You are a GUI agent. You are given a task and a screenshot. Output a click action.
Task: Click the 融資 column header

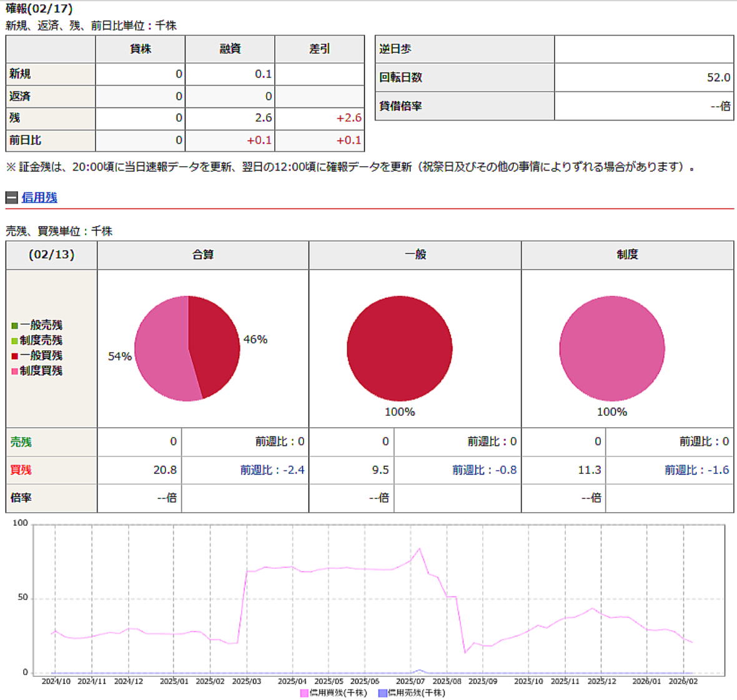230,49
